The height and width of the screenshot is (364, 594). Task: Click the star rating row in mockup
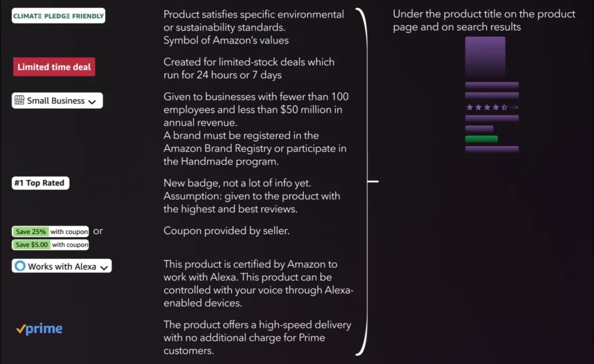pyautogui.click(x=491, y=107)
